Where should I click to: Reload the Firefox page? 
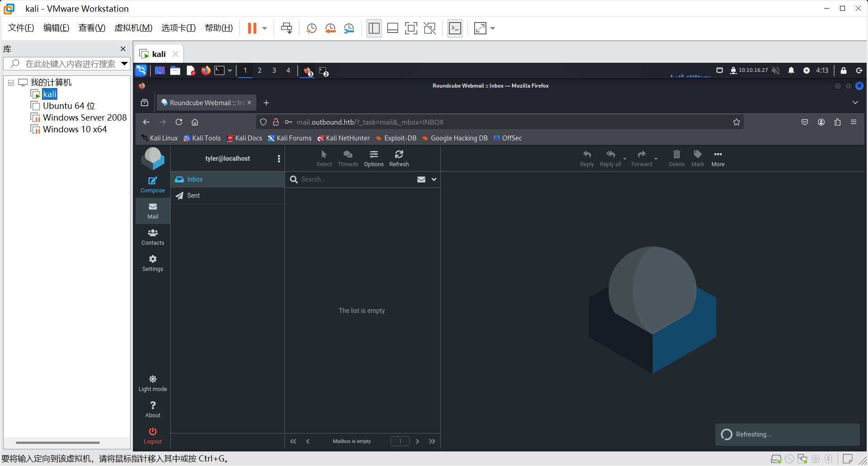click(x=179, y=122)
